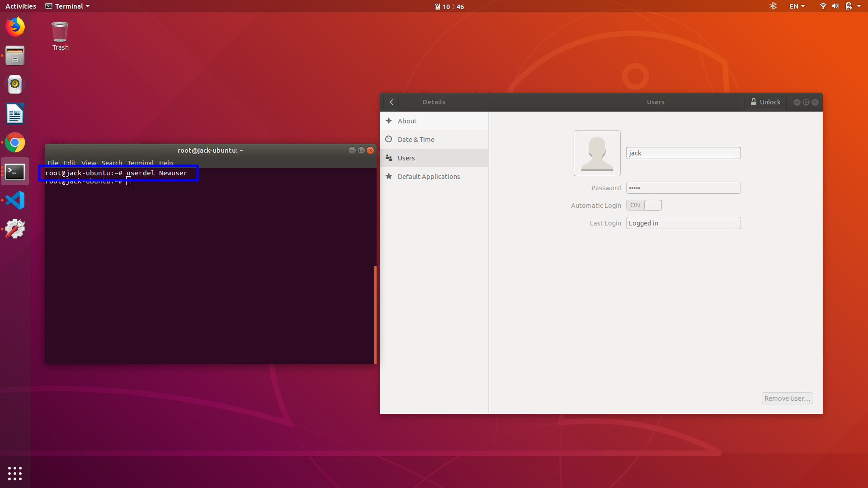Click the volume icon in top bar
This screenshot has width=868, height=488.
tap(835, 6)
